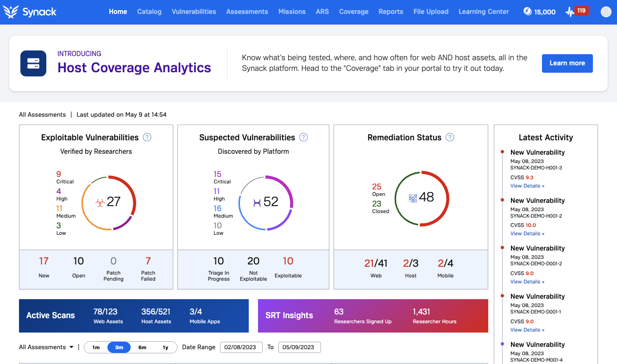Click the start date field 02/08/2023
The width and height of the screenshot is (617, 364).
(x=241, y=347)
